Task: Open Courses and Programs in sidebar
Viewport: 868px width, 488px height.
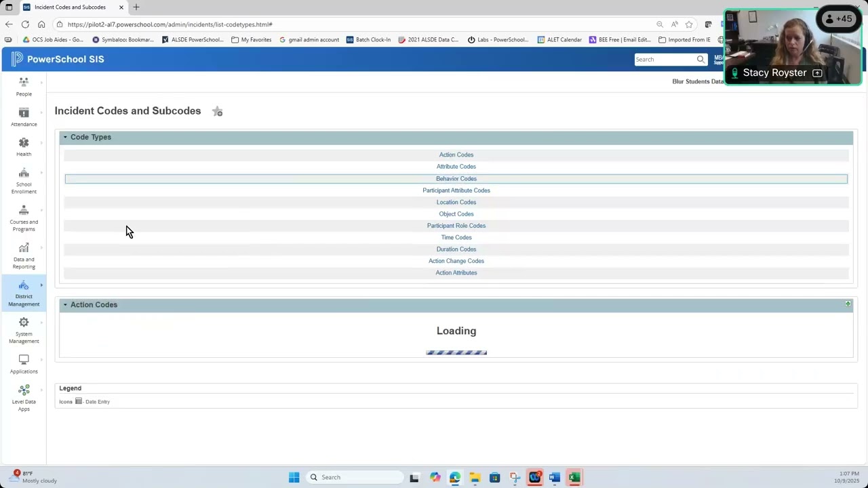Action: pos(24,218)
